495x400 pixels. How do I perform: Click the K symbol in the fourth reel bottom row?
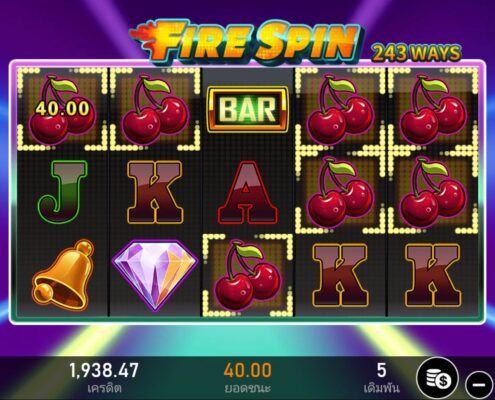[340, 275]
